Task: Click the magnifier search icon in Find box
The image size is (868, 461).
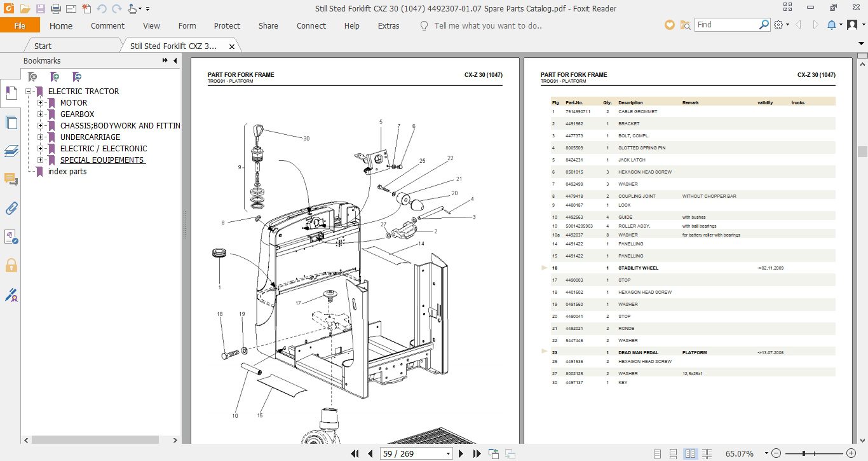Action: pos(764,25)
